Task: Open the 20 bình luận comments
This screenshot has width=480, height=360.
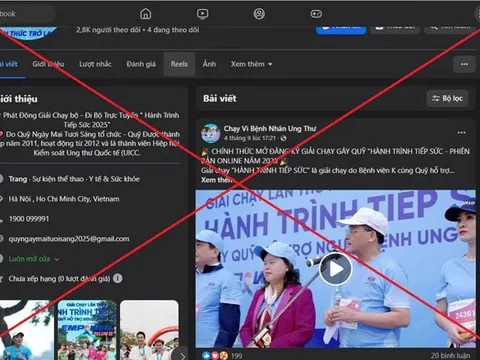Action: 450,355
